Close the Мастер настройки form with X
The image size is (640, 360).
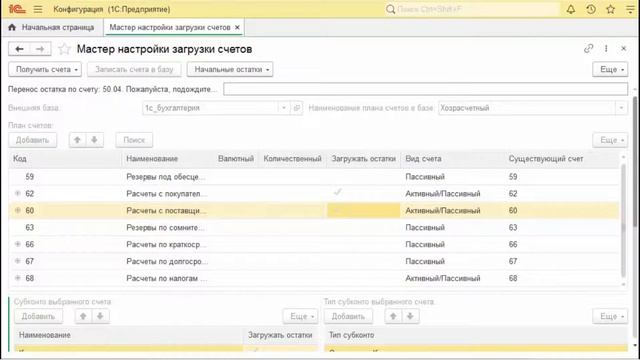coord(624,49)
